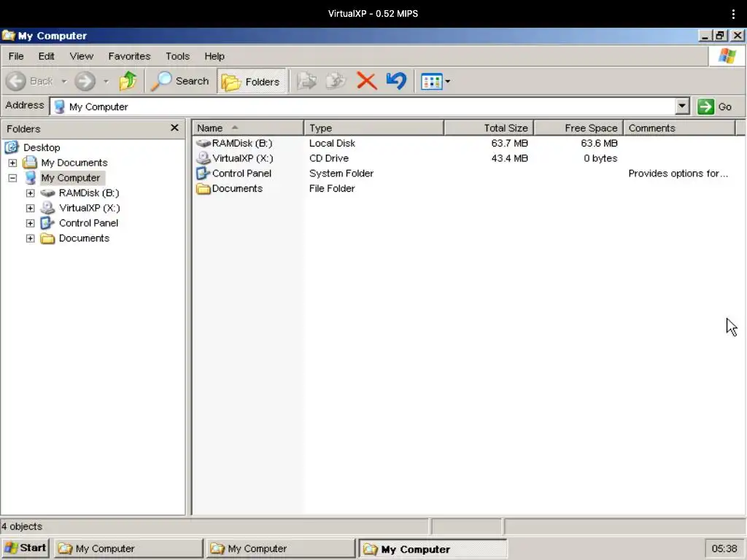This screenshot has height=560, width=747.
Task: Sort by the Type column header
Action: click(374, 128)
